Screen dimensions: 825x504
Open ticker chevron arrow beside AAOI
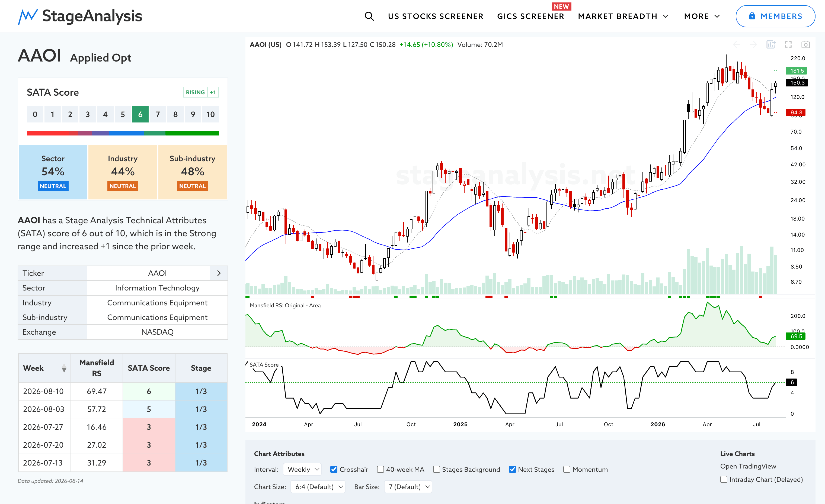pyautogui.click(x=219, y=273)
